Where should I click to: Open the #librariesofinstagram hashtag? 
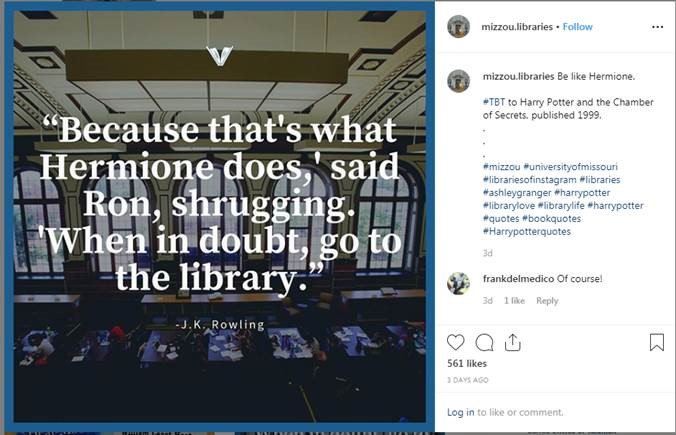pyautogui.click(x=529, y=180)
